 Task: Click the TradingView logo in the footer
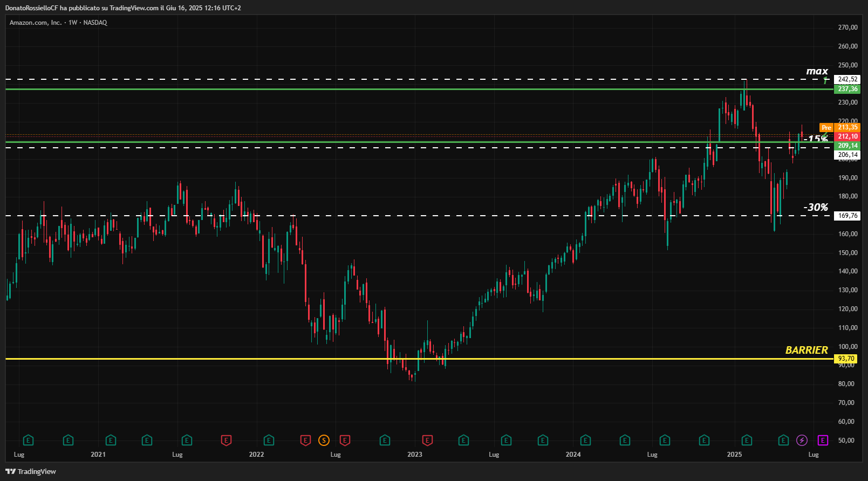[31, 471]
